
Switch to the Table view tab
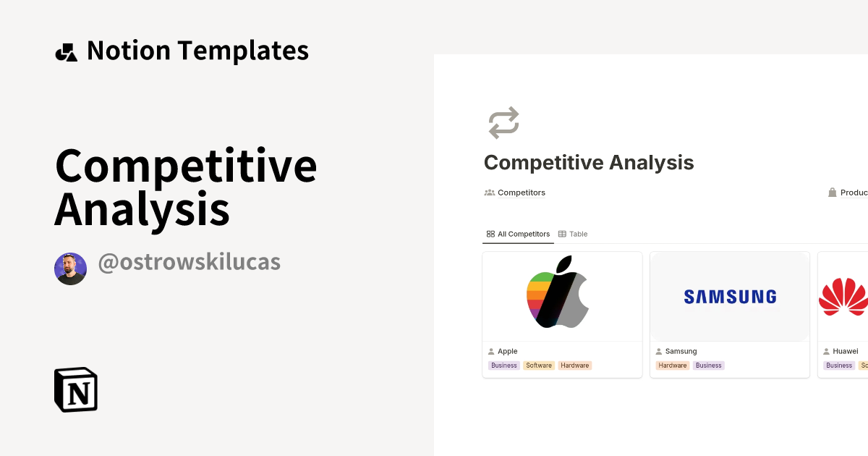tap(576, 234)
